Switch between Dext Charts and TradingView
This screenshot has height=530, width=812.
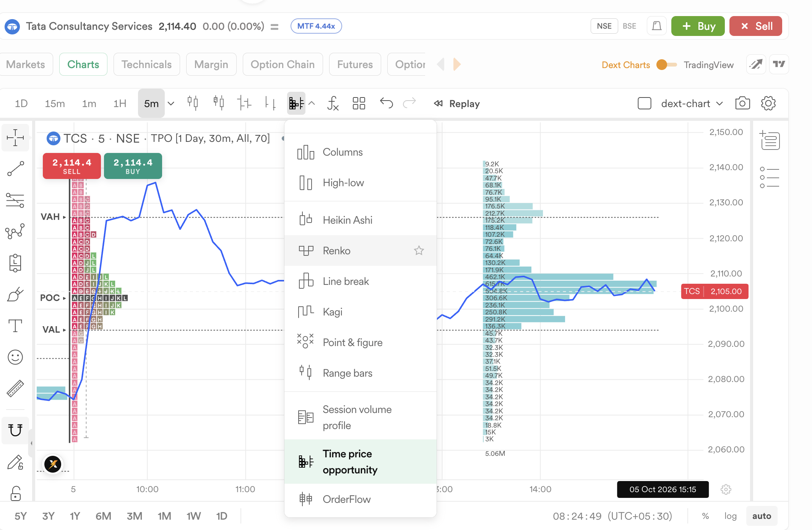click(x=667, y=65)
